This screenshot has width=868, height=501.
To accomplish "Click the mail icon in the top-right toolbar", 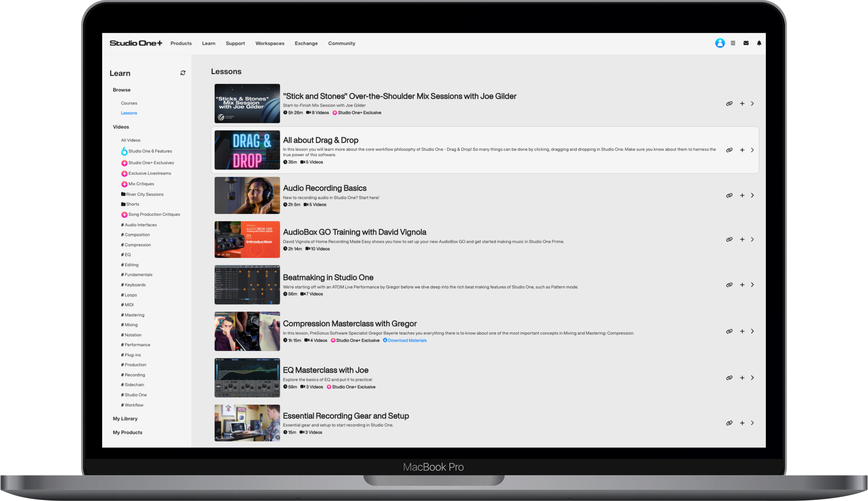I will point(746,43).
